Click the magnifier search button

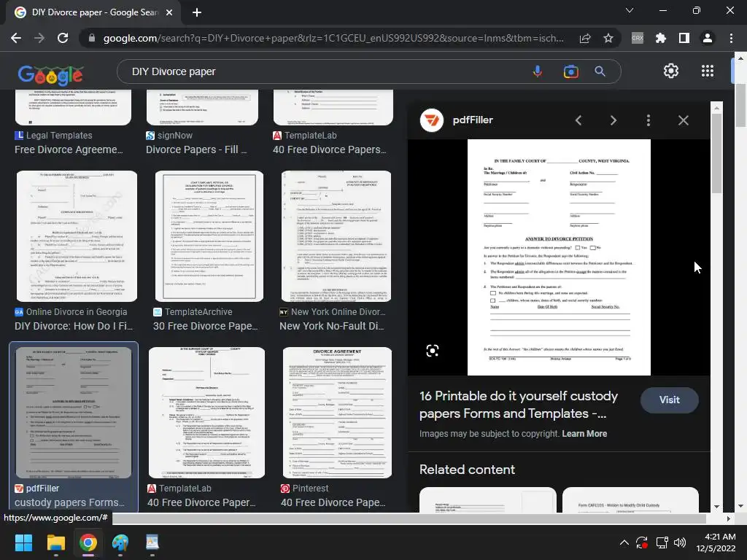600,71
